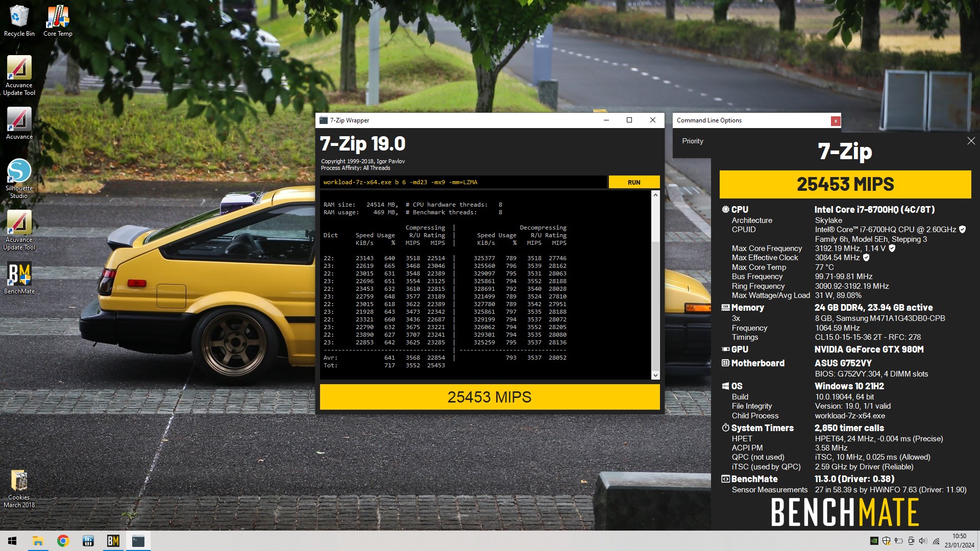Open the Wi-Fi network tray icon
This screenshot has height=551, width=980.
[x=936, y=541]
